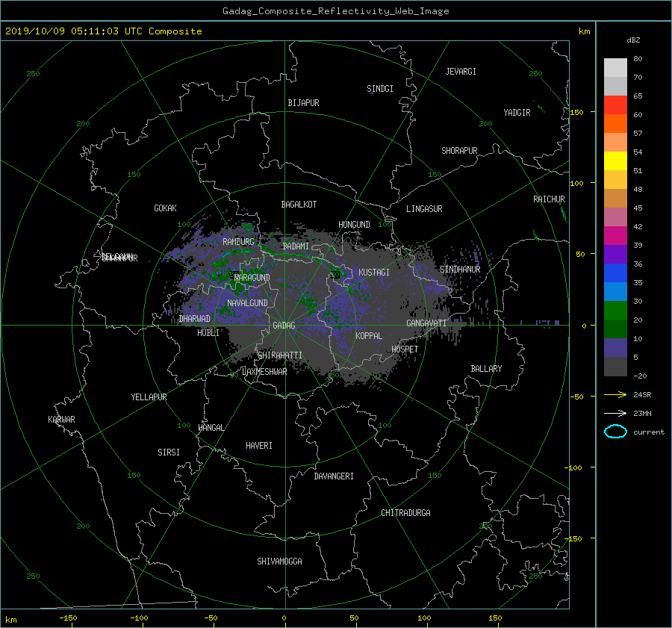Click the timestamp '2019/10/09 05:11:03 UTC Composite'

tap(103, 31)
